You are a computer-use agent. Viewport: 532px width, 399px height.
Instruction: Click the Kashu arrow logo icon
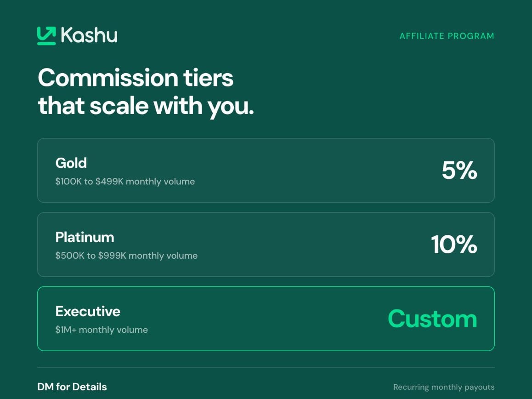click(46, 36)
